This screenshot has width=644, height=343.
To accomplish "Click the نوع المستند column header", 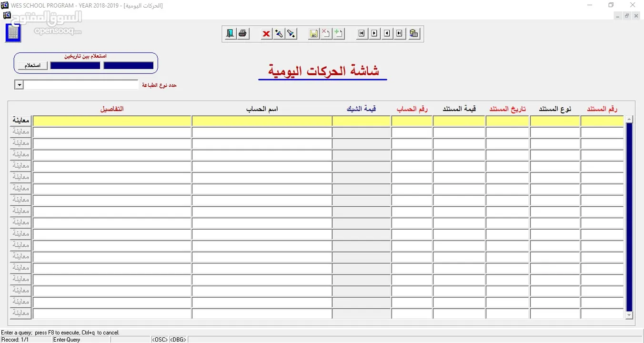I will click(x=555, y=109).
